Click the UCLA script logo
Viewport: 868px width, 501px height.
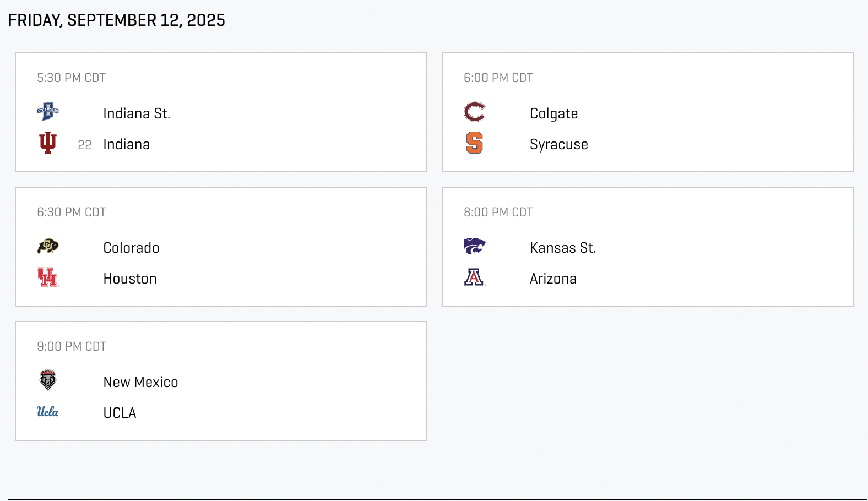pyautogui.click(x=48, y=411)
